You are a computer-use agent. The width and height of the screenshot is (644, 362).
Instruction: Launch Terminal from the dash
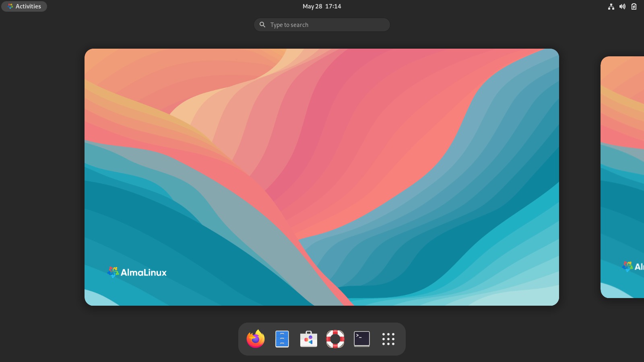(362, 339)
